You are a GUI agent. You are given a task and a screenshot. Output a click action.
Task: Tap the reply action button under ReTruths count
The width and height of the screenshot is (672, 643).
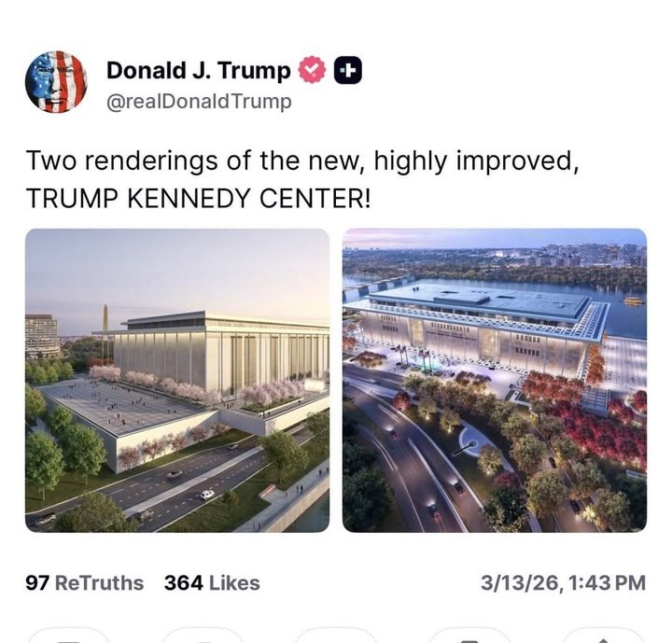(68, 636)
